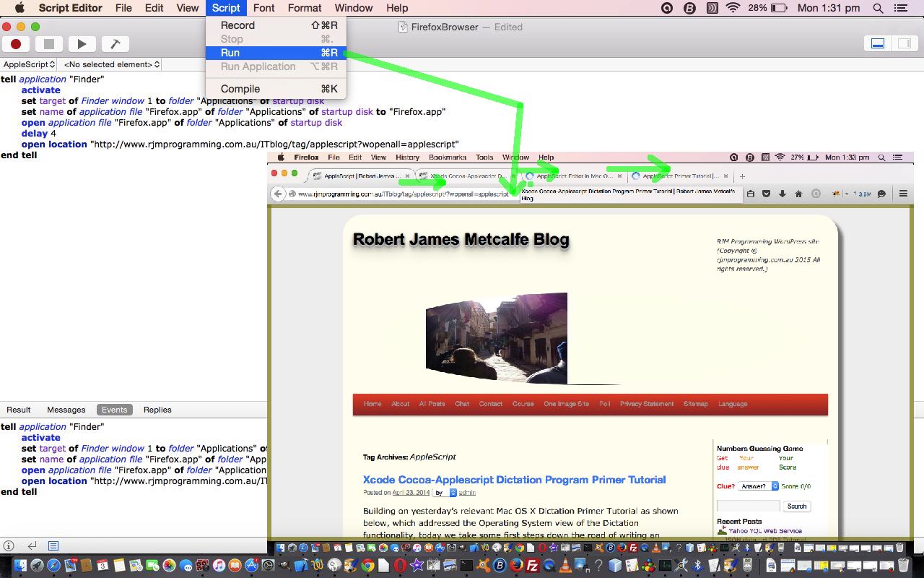The width and height of the screenshot is (924, 578).
Task: Open Spotlight search in menu bar
Action: point(878,8)
